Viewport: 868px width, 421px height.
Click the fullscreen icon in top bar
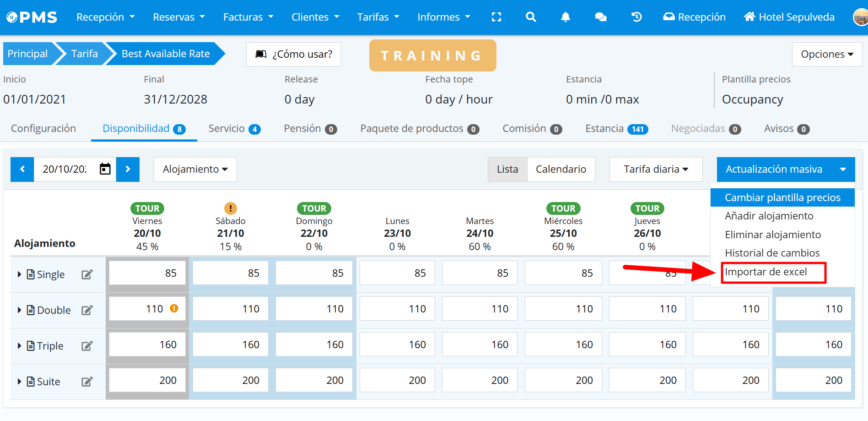click(x=496, y=17)
